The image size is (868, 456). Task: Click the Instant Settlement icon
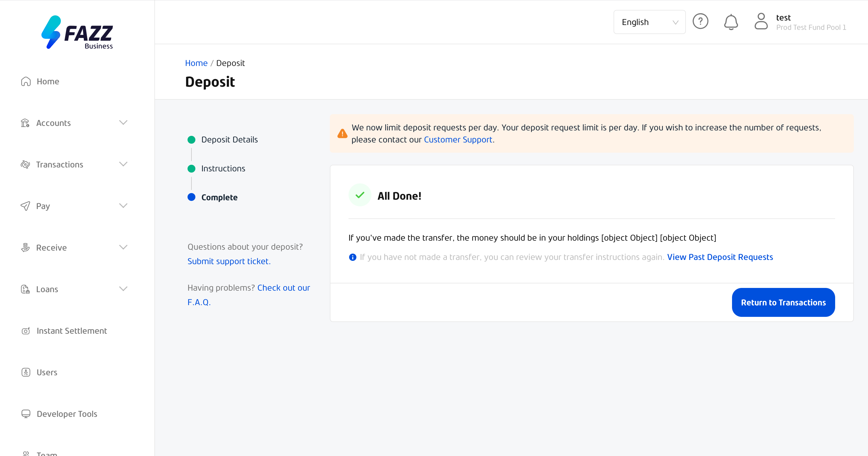pos(26,331)
